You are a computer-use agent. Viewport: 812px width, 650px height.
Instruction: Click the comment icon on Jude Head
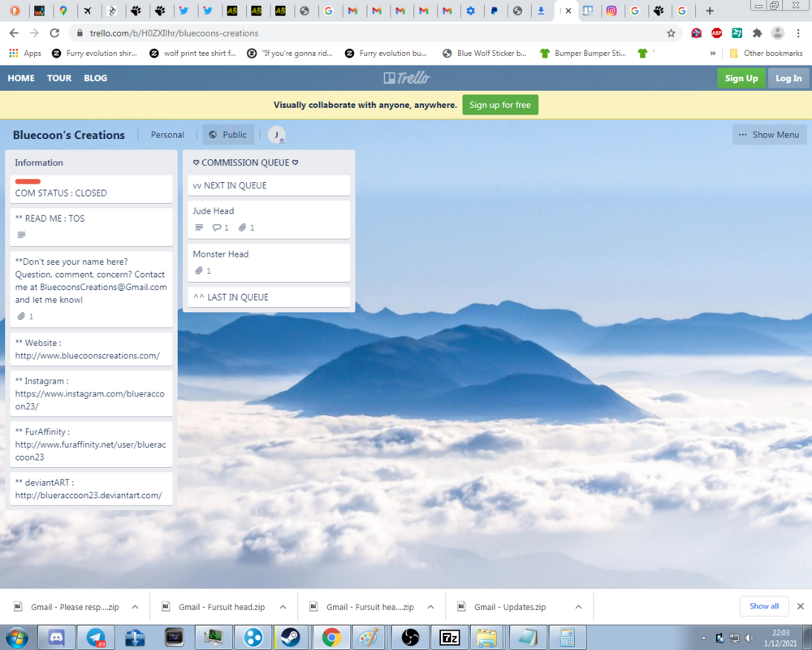[217, 227]
